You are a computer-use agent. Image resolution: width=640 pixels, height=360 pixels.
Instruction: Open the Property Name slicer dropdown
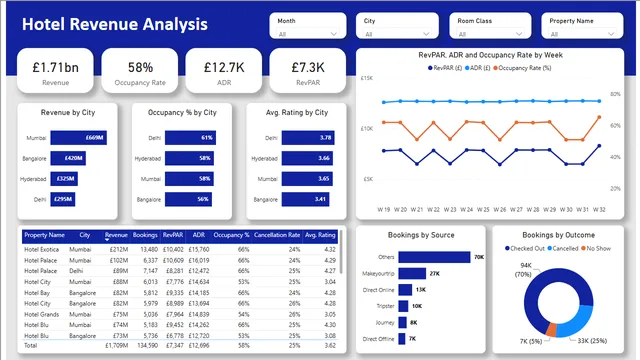point(582,34)
